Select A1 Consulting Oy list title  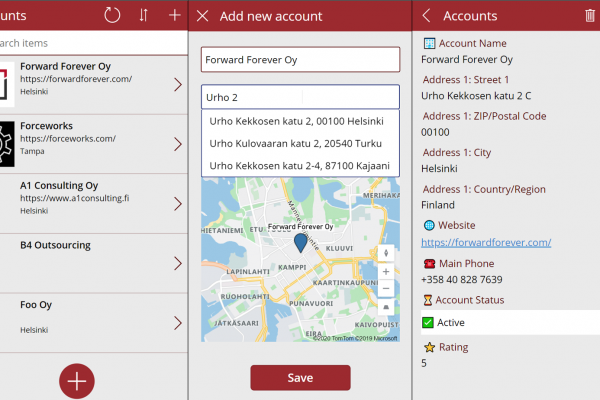(x=59, y=185)
